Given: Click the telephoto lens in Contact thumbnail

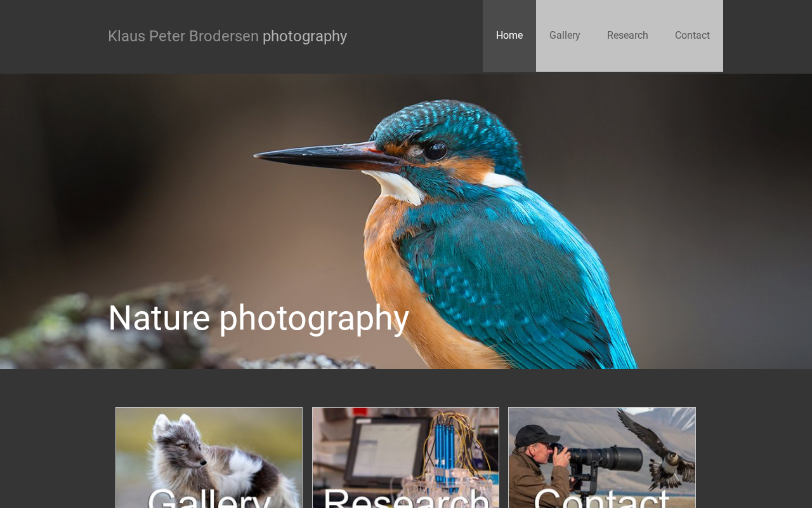Looking at the screenshot, I should point(606,458).
